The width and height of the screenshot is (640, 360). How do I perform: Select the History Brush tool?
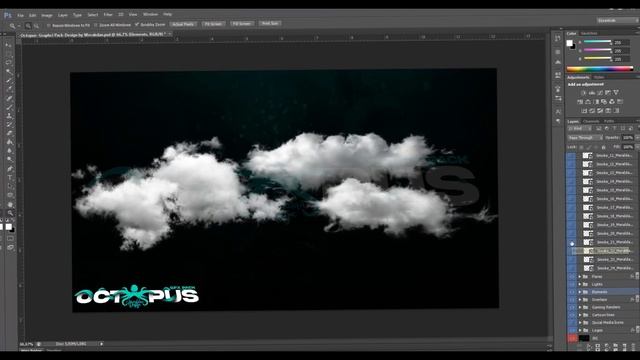tap(9, 124)
